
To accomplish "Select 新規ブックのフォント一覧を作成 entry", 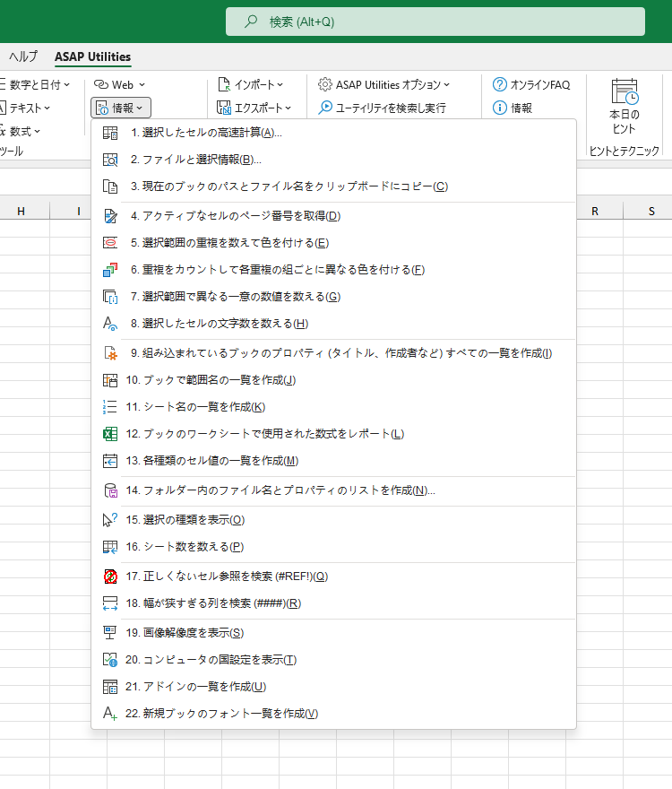I will pyautogui.click(x=333, y=714).
